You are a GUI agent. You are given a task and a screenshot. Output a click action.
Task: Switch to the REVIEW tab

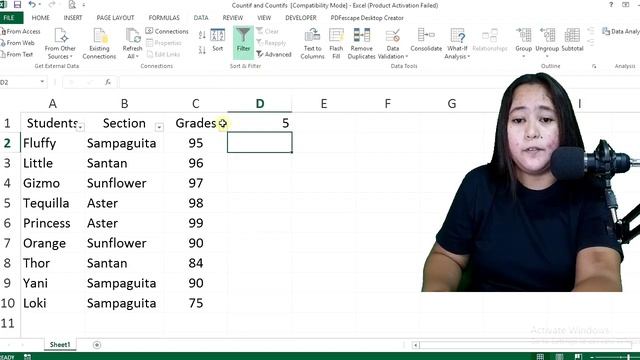(233, 18)
